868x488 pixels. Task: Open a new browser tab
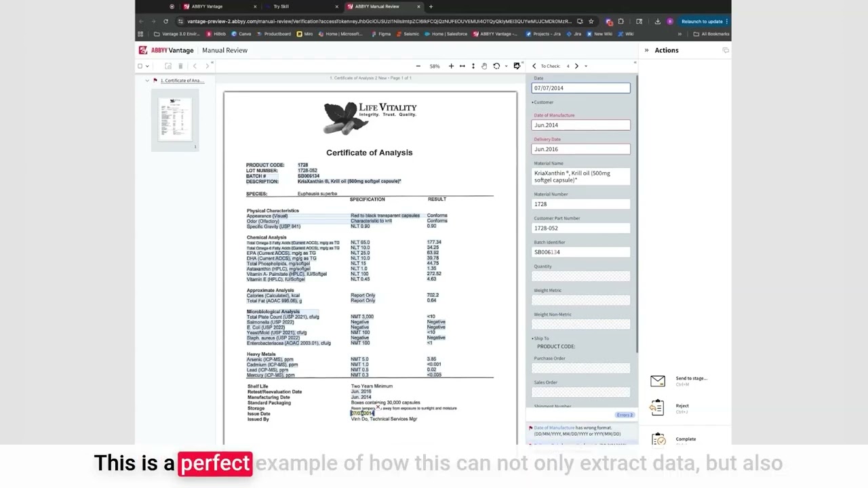coord(431,7)
